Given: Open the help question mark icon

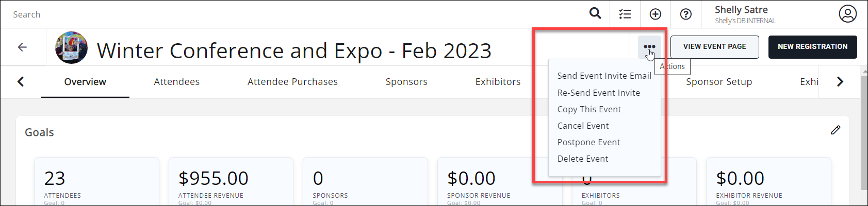Looking at the screenshot, I should point(685,14).
